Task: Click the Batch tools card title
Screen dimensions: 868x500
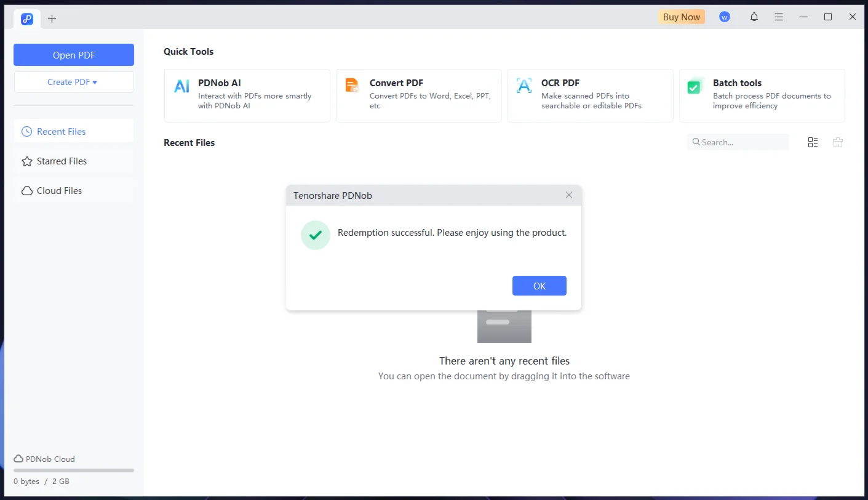Action: point(737,83)
